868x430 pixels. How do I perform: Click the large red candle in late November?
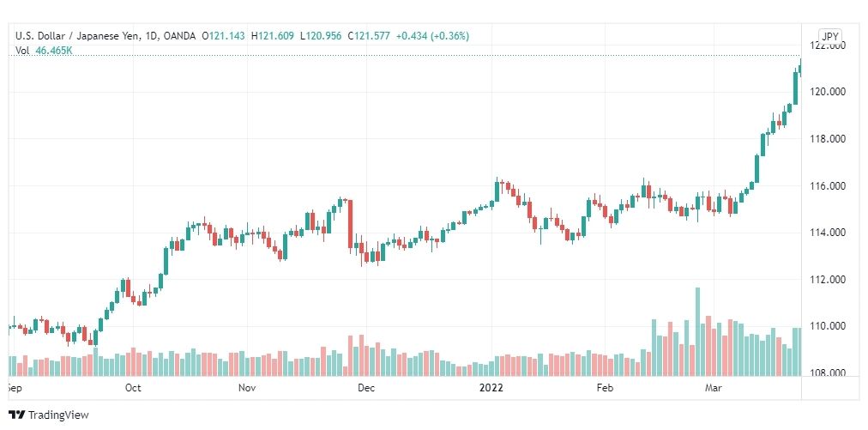351,224
